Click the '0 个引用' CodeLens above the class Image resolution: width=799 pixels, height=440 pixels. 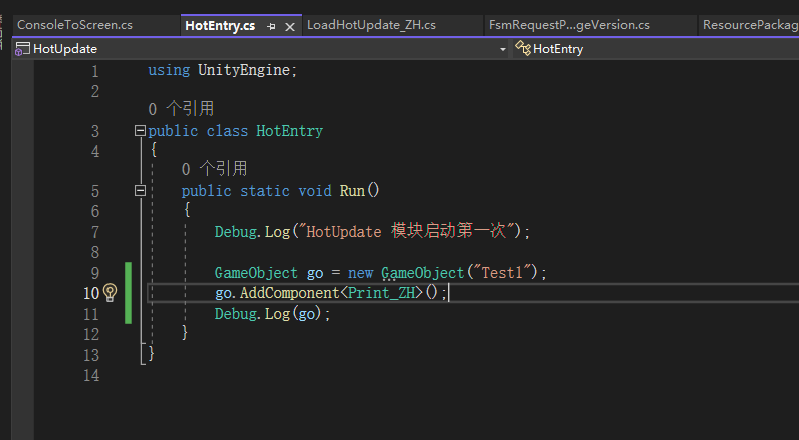(181, 109)
